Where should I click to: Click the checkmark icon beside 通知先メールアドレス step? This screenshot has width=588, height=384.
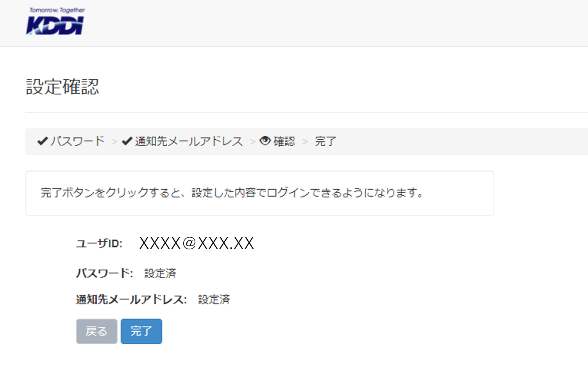pos(127,141)
